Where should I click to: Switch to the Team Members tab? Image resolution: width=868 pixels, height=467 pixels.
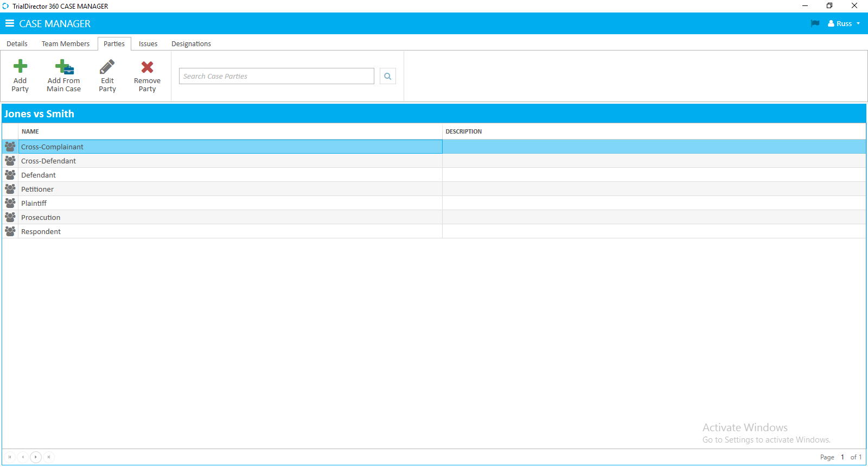66,43
